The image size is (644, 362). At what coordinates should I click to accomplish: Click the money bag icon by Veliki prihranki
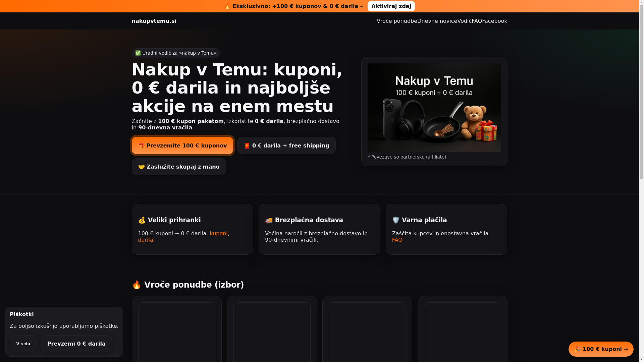point(142,220)
